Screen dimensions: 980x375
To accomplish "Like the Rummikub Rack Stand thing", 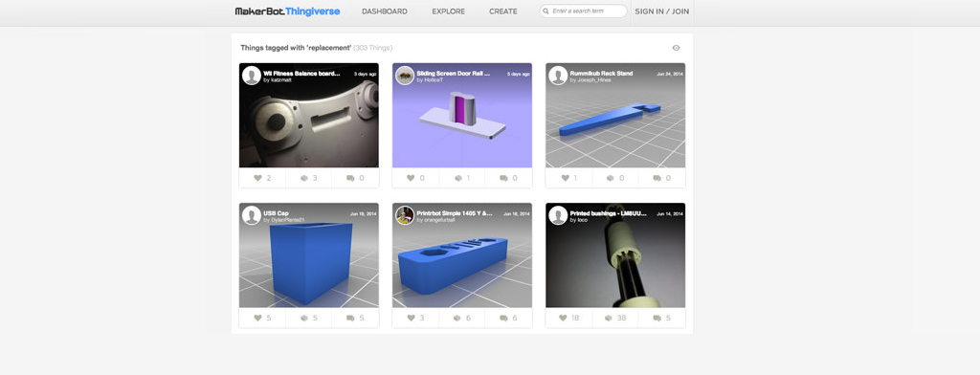I will [565, 178].
